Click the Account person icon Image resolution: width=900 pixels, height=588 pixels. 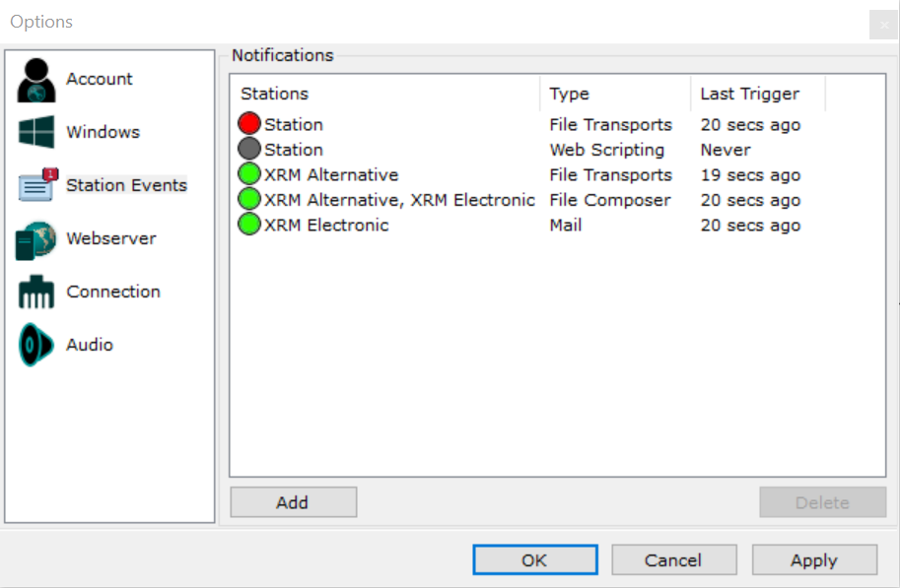click(x=36, y=80)
